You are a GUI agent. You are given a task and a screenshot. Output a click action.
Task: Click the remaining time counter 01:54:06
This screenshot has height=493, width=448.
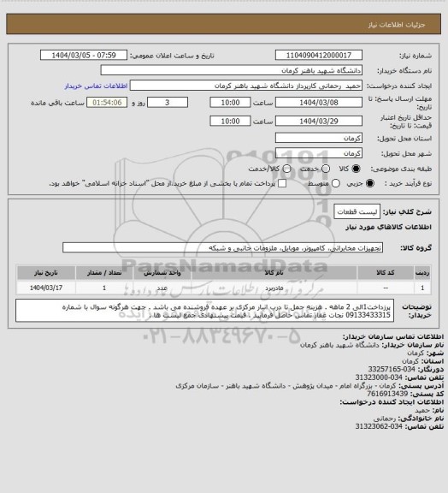click(x=107, y=103)
